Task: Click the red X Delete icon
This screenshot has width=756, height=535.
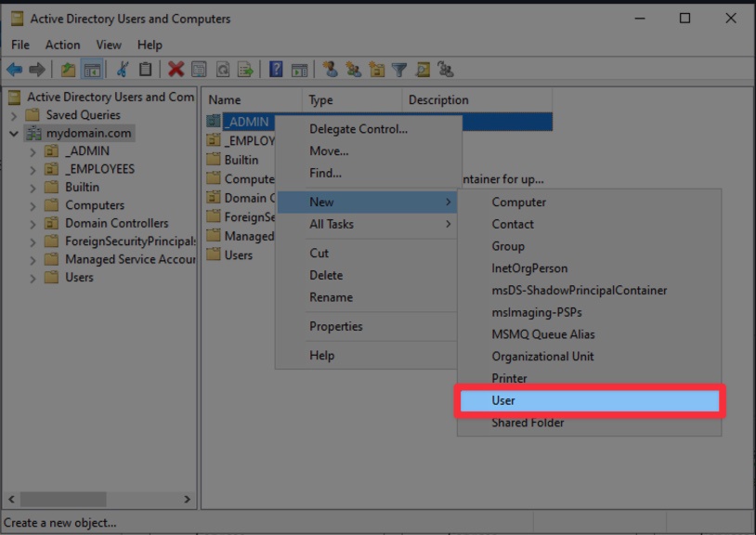Action: 176,70
